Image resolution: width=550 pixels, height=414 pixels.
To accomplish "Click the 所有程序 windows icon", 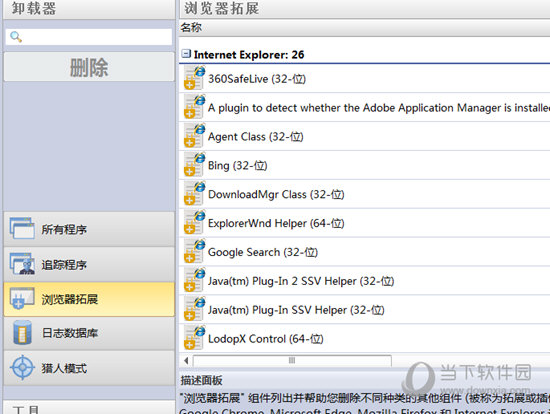I will coord(22,228).
